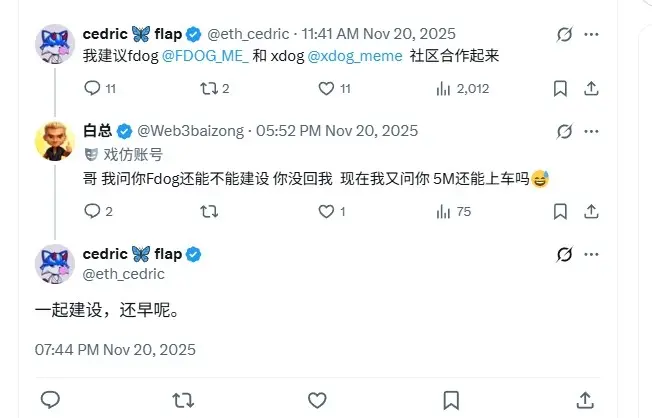Open more options on first tweet
Image resolution: width=652 pixels, height=418 pixels.
tap(591, 34)
